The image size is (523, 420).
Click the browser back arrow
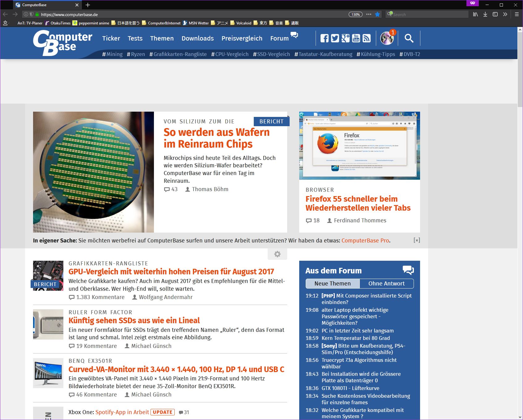point(5,14)
